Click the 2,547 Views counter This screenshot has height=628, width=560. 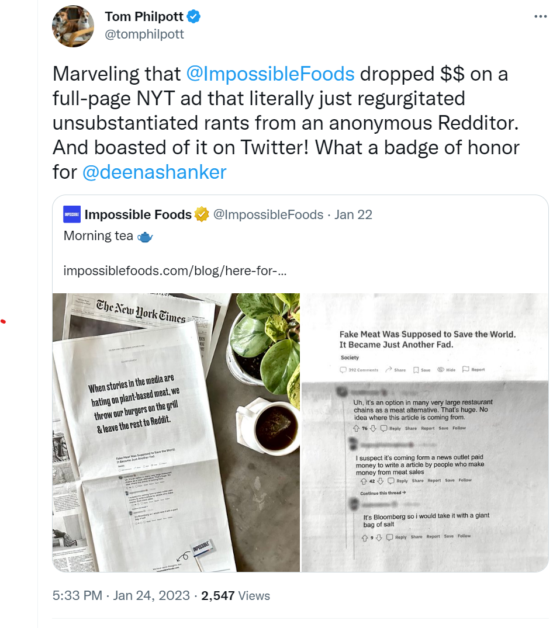[x=236, y=596]
